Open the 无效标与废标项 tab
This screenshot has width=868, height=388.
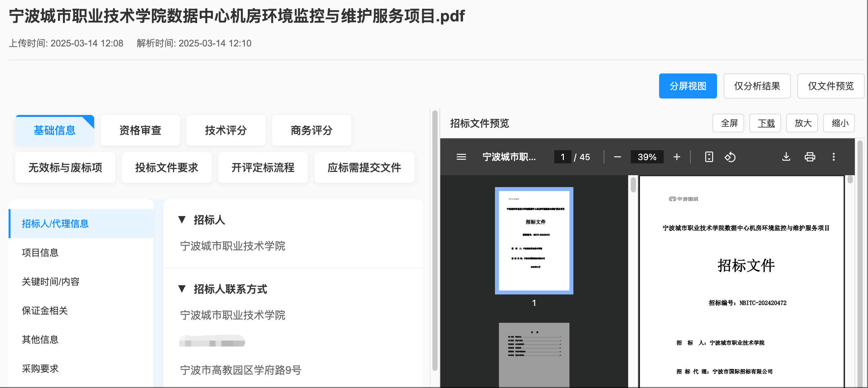pos(65,167)
